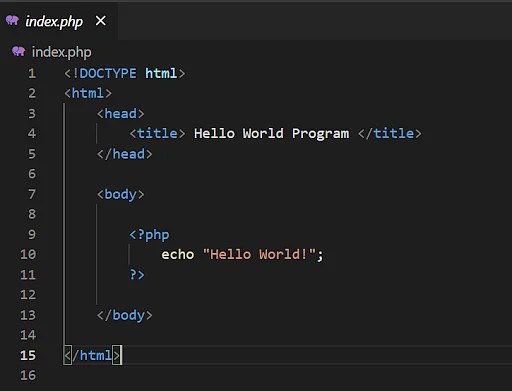Place cursor in DOCTYPE keyword
This screenshot has height=391, width=512.
(x=108, y=73)
